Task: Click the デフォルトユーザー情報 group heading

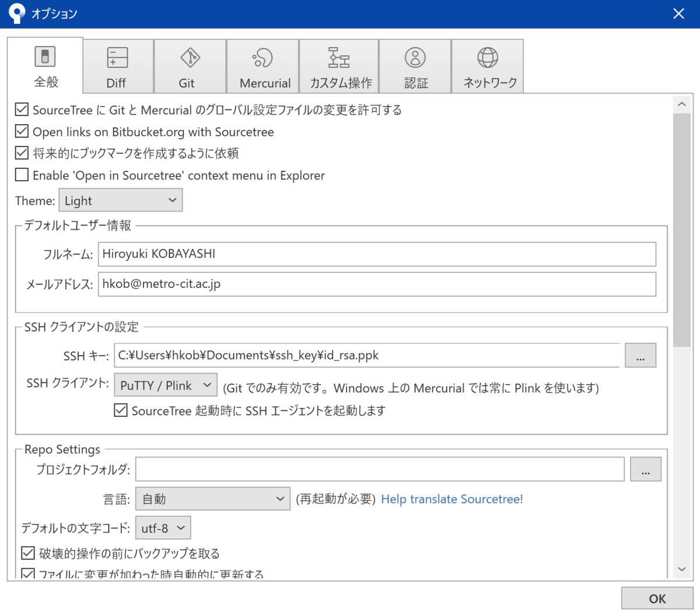Action: 78,226
